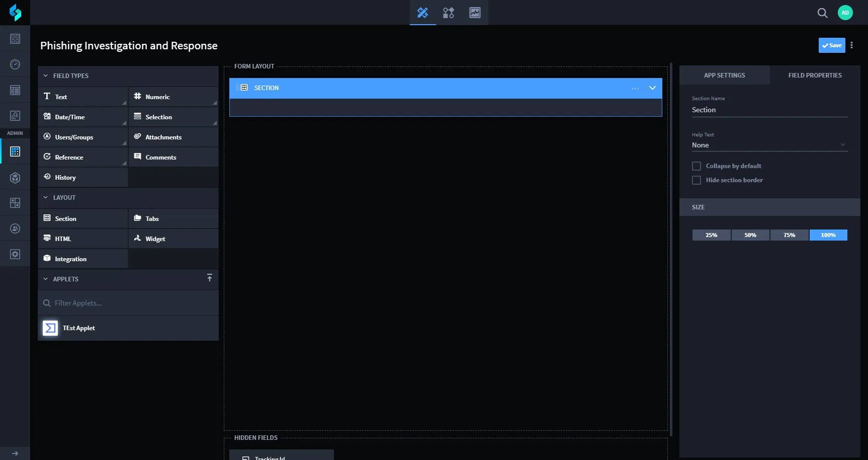Click the Save button
The image size is (868, 460).
coord(832,45)
